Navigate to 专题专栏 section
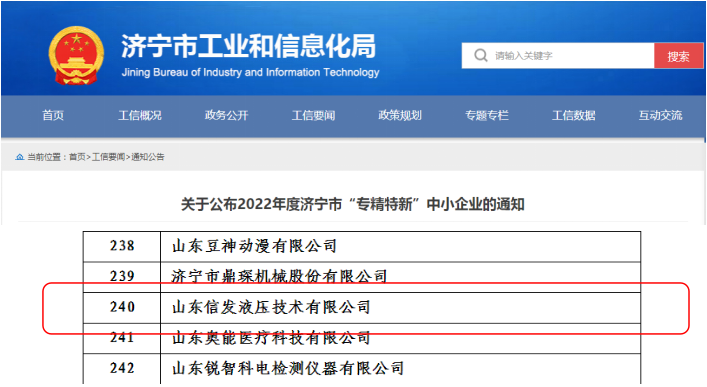 (487, 115)
